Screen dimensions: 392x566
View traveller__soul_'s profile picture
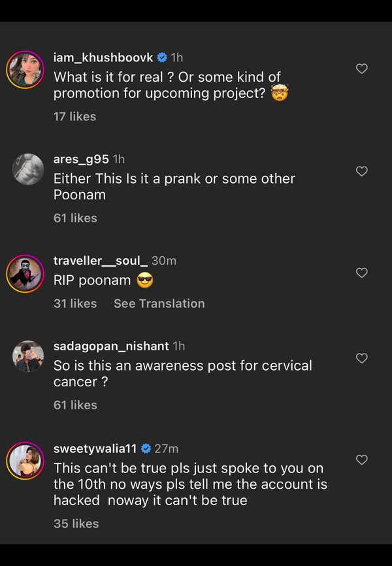[25, 273]
